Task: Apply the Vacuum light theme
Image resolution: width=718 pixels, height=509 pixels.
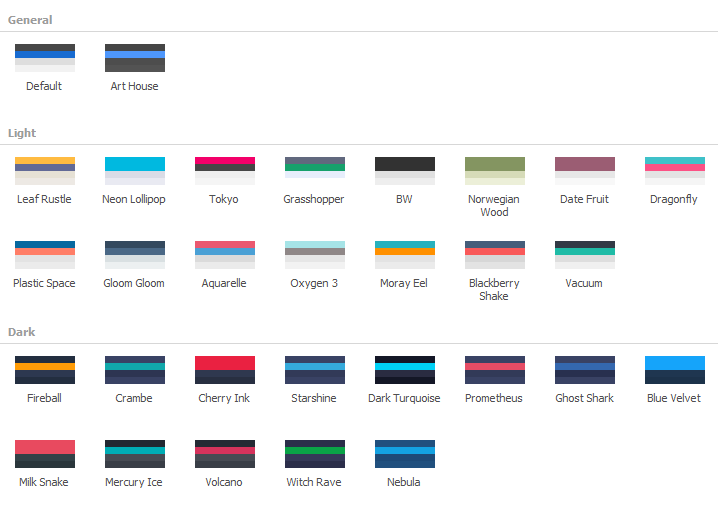Action: pos(584,255)
